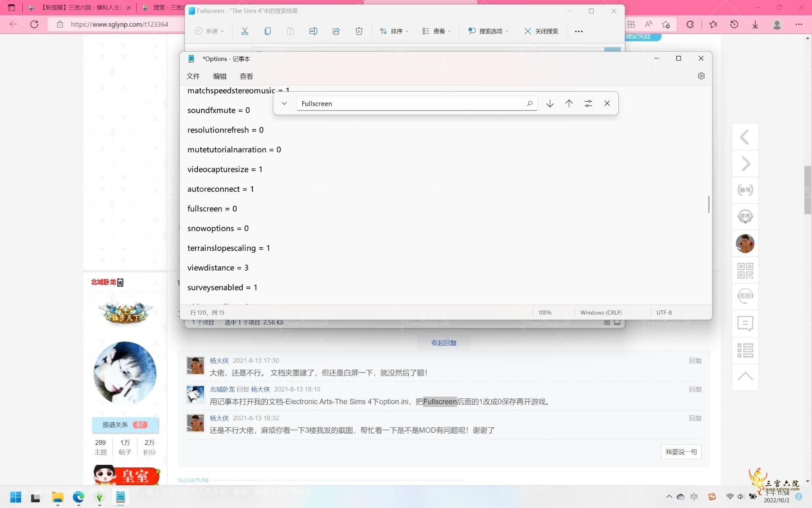The height and width of the screenshot is (508, 812).
Task: Click 北城卧龙 username on 18:10 comment
Action: (x=222, y=389)
